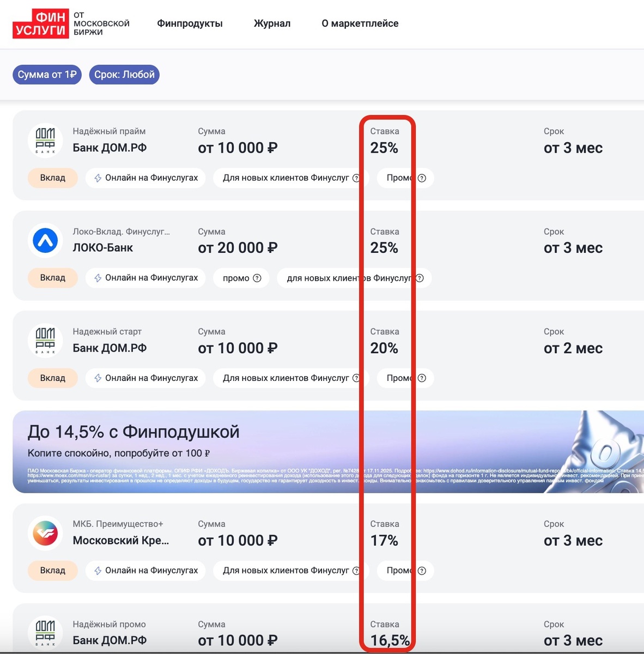
Task: Open the Срок: Любой filter
Action: tap(124, 75)
